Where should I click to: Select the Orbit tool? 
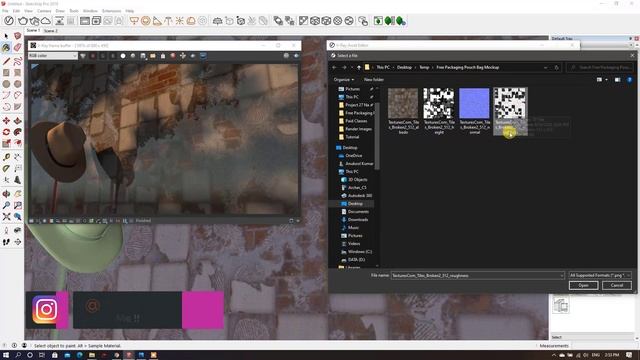6,193
